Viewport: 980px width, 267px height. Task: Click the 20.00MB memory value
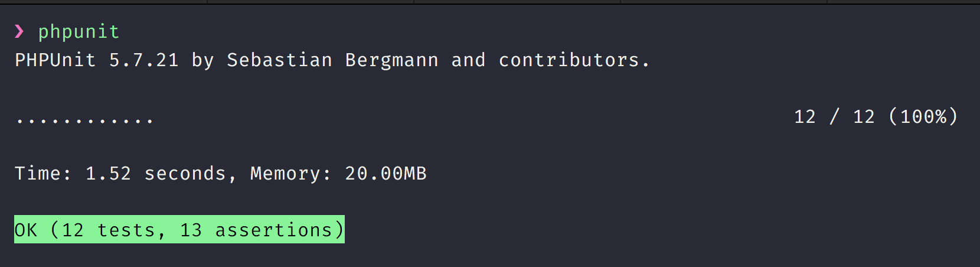pos(386,173)
